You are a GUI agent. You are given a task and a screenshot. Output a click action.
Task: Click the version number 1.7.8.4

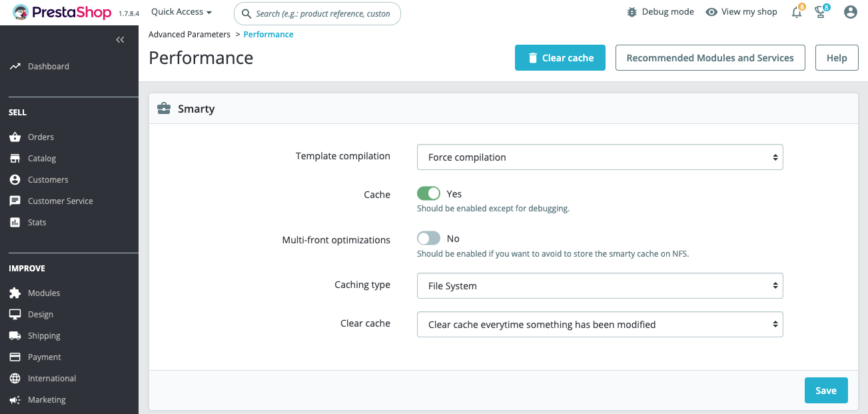click(x=129, y=13)
